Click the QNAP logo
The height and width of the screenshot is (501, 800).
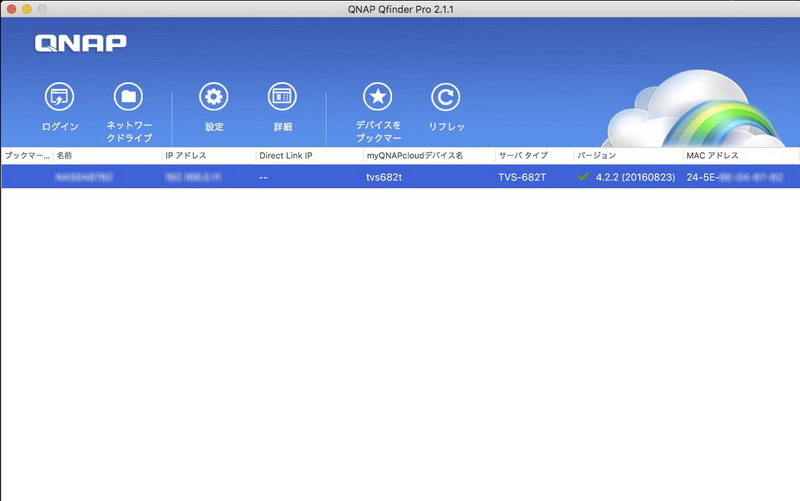[81, 43]
